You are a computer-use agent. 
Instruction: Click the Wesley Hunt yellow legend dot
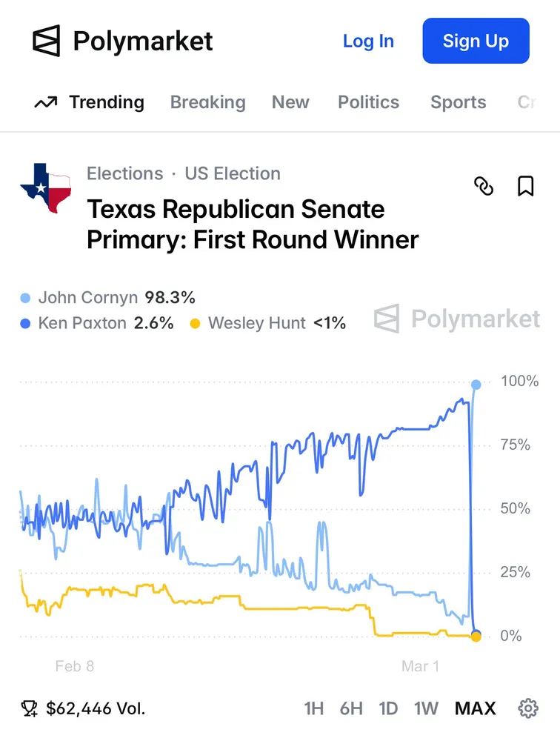[x=196, y=324]
